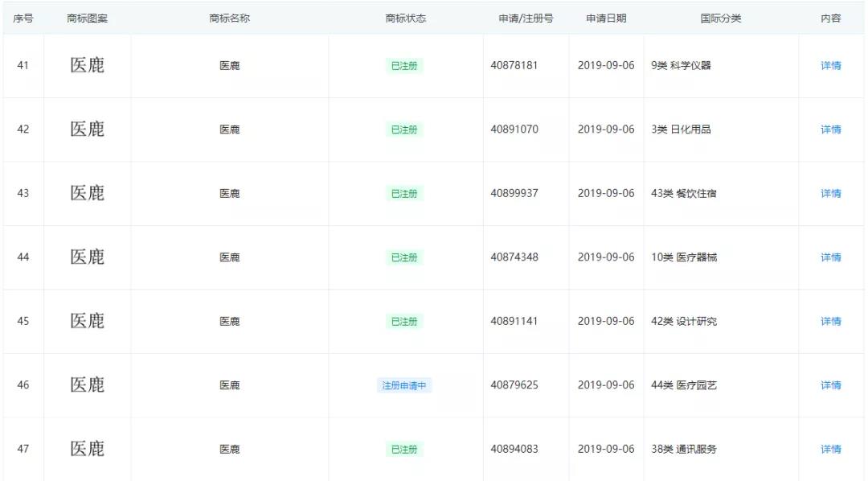Click the 商标状态 column header

coord(405,18)
